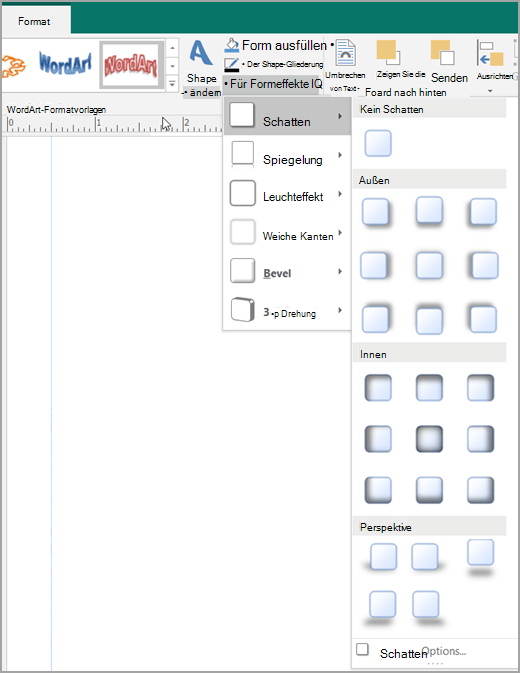Select the red outlined WordArt style

[131, 65]
